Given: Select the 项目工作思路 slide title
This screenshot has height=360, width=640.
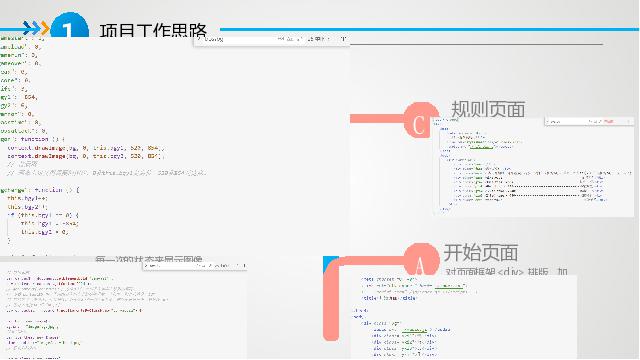Looking at the screenshot, I should pyautogui.click(x=153, y=30).
